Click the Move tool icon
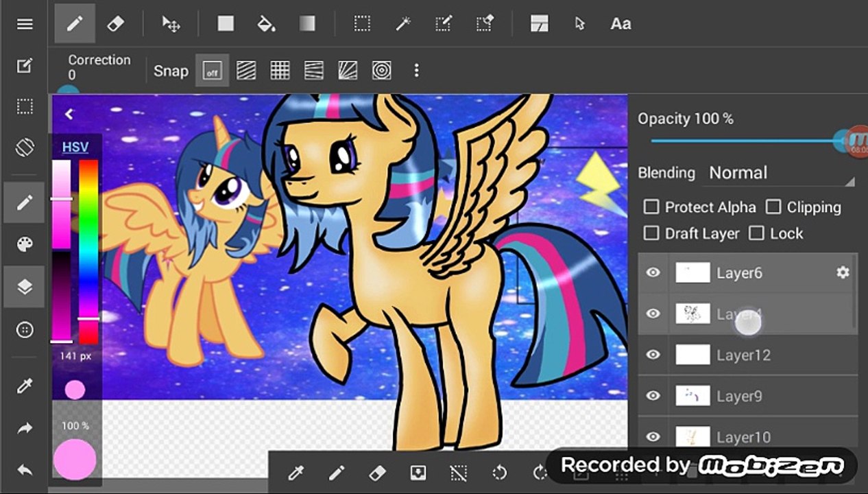 (x=171, y=23)
